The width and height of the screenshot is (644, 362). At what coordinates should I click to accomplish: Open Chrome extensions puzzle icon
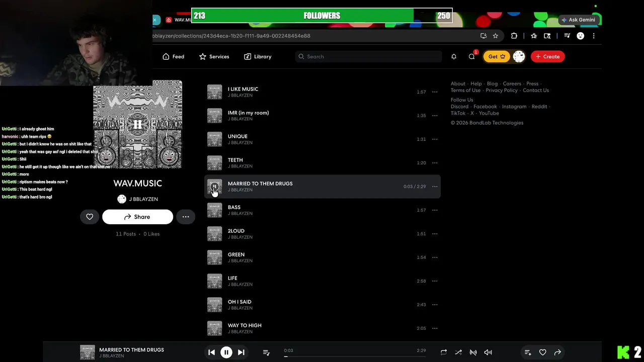pyautogui.click(x=514, y=36)
